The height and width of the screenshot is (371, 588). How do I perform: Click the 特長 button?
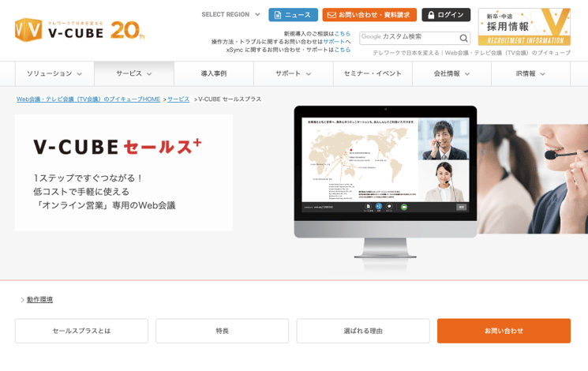(222, 331)
